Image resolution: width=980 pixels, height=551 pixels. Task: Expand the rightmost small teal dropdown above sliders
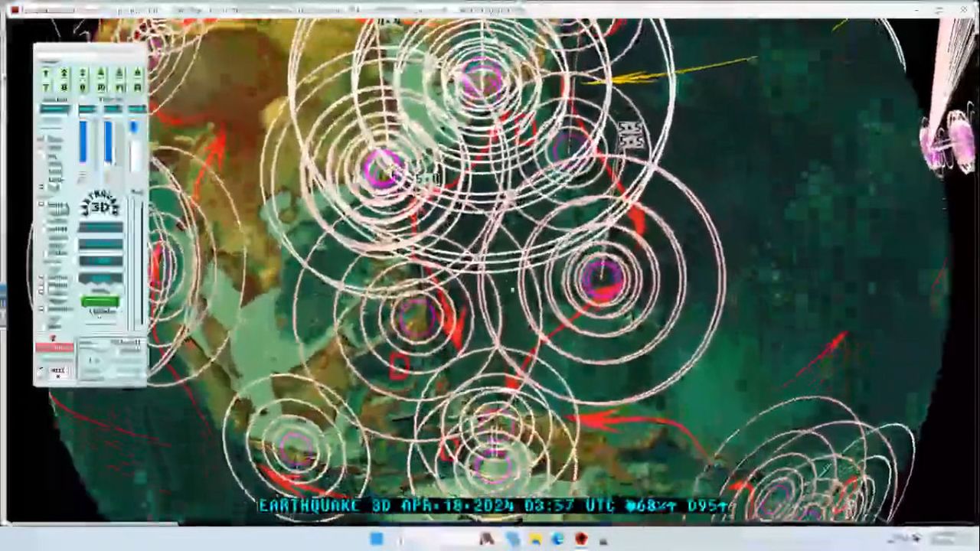137,109
